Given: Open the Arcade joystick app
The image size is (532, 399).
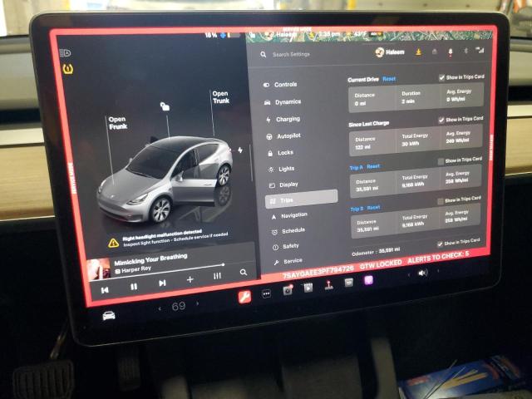Looking at the screenshot, I should coord(329,285).
